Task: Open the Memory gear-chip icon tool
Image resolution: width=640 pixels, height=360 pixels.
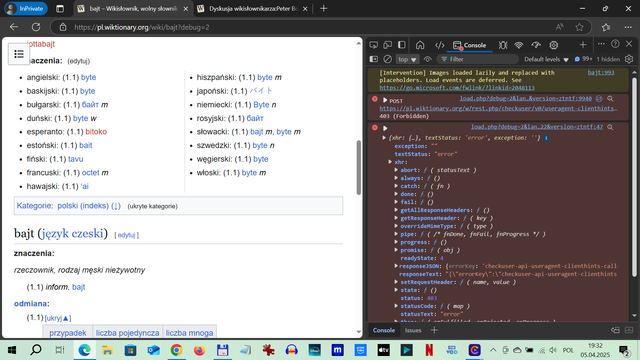Action: (553, 45)
